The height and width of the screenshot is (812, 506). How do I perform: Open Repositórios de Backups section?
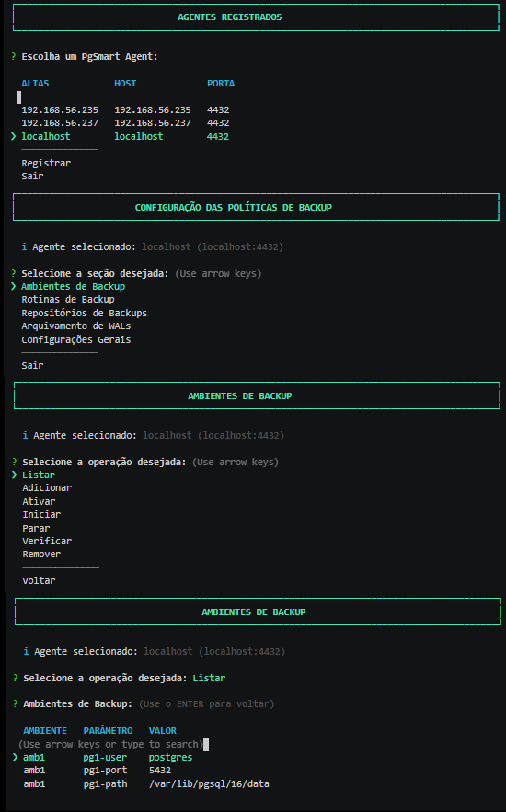coord(84,313)
